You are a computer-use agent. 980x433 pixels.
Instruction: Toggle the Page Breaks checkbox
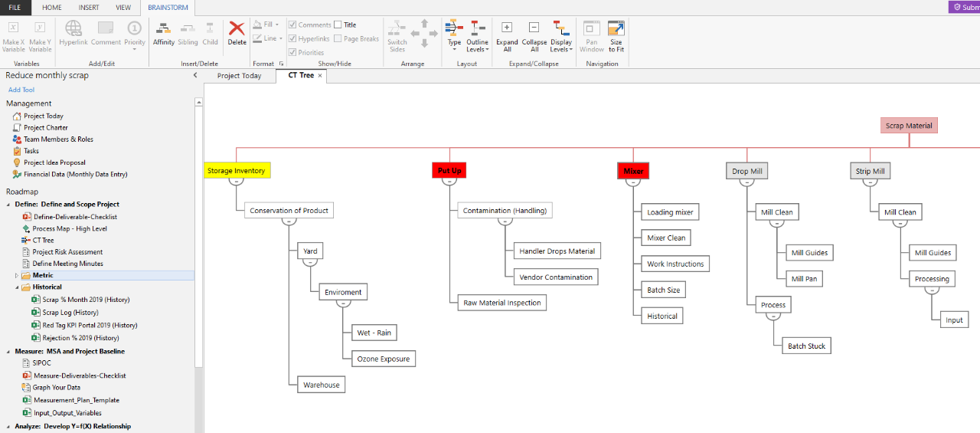pos(338,39)
